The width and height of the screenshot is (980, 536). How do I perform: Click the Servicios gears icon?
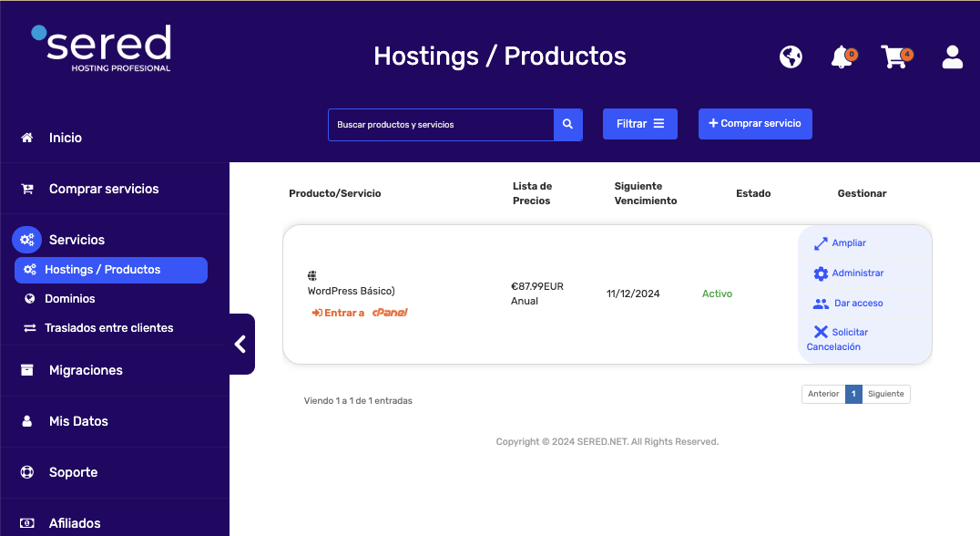pyautogui.click(x=26, y=240)
